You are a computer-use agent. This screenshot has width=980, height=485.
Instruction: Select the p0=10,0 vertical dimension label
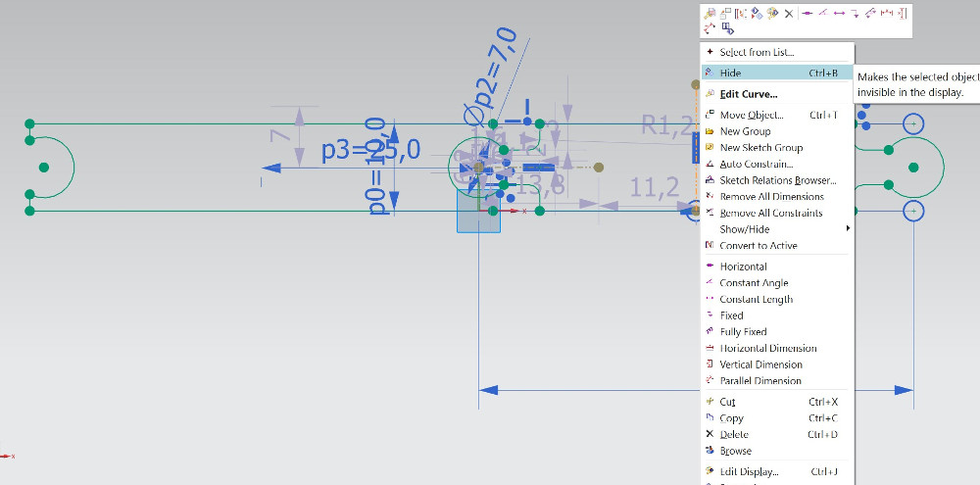point(378,167)
